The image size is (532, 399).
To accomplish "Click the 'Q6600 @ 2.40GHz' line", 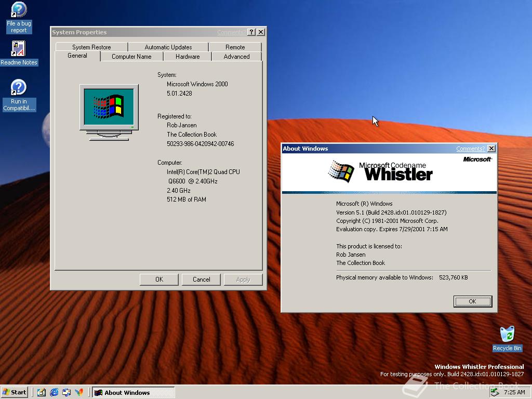I will (193, 181).
